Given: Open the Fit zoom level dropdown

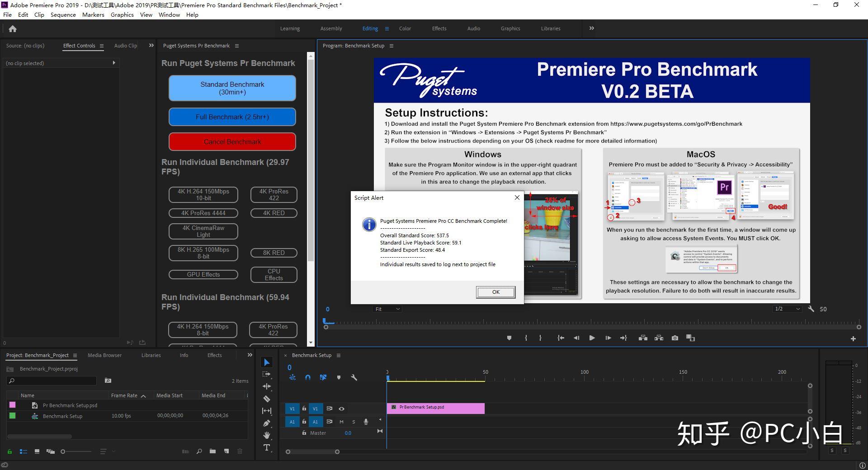Looking at the screenshot, I should (387, 309).
